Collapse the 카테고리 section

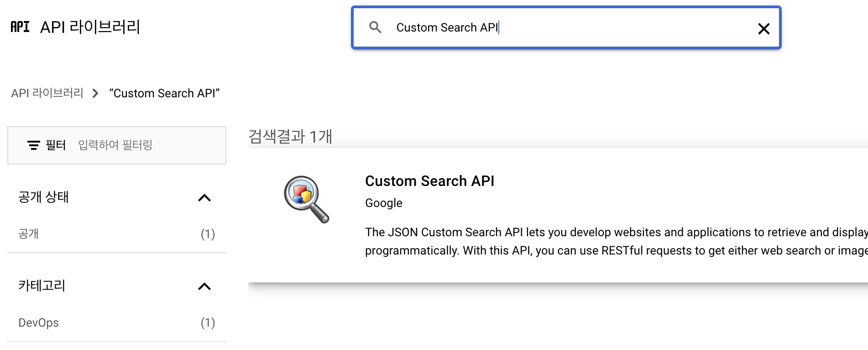[x=204, y=286]
